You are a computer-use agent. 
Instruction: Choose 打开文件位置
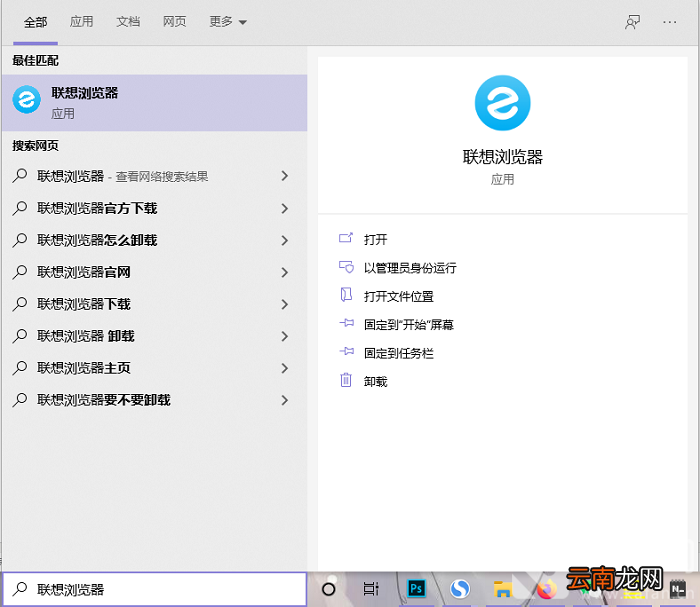399,296
